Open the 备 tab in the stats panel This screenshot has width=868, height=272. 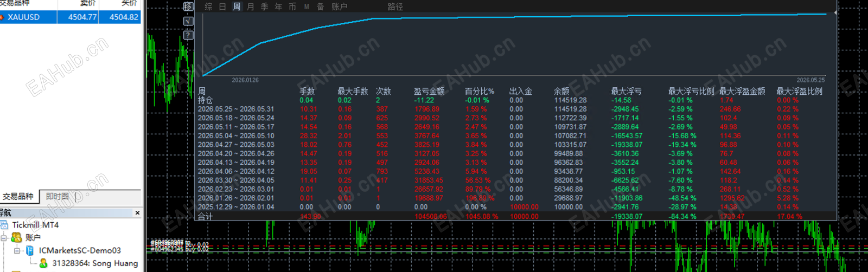tap(320, 7)
